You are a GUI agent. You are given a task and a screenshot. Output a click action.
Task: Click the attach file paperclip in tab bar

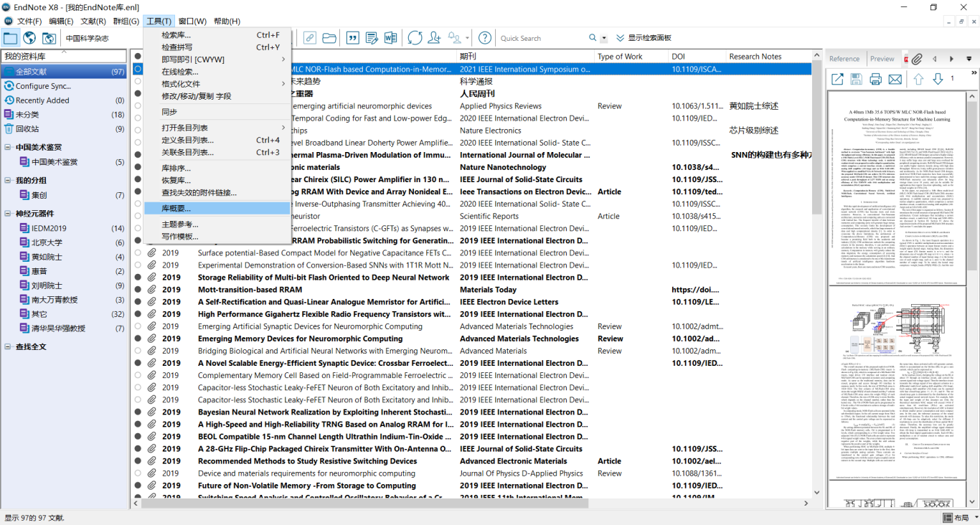(x=918, y=59)
